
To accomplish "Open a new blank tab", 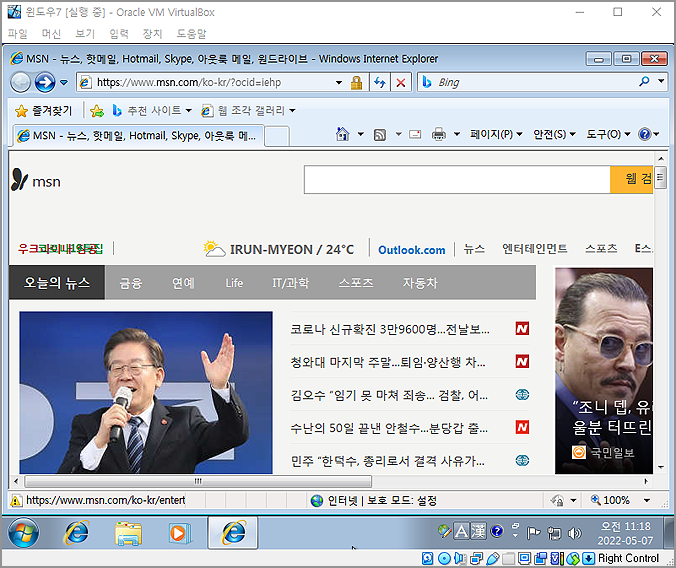I will tap(277, 136).
